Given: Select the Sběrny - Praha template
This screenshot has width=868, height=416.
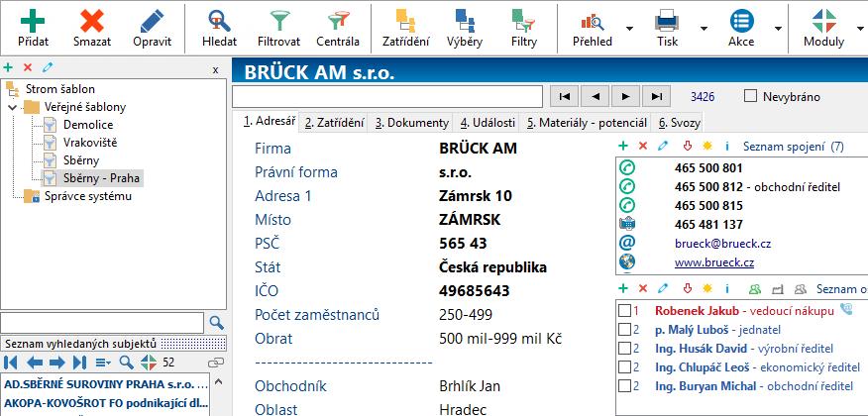Looking at the screenshot, I should click(x=102, y=178).
